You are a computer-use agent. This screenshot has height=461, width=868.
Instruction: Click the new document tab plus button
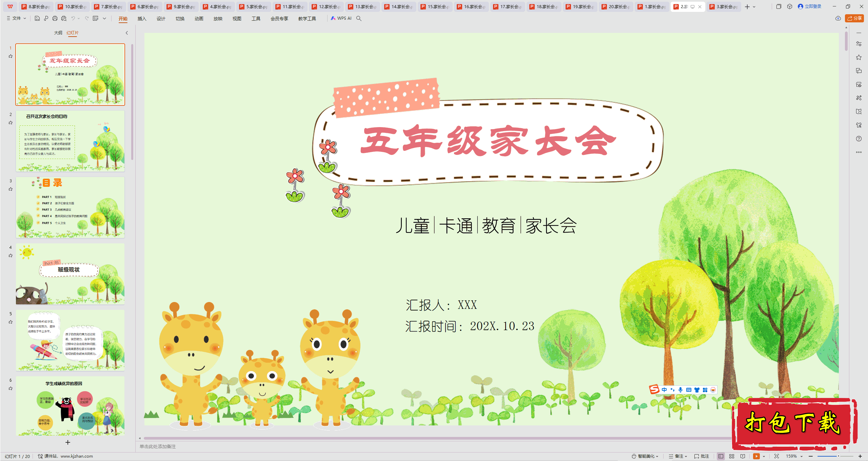(747, 6)
